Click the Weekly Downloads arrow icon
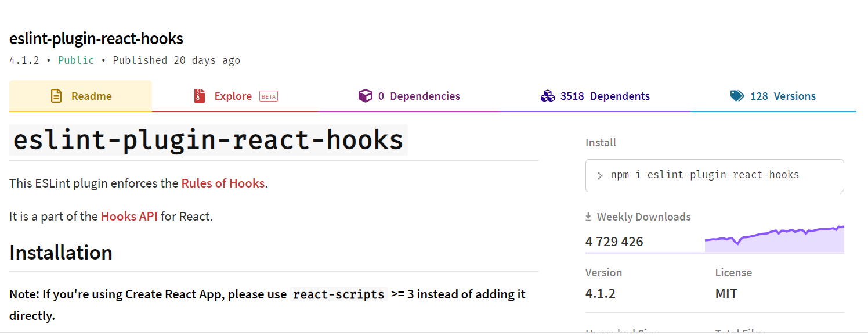The width and height of the screenshot is (868, 335). click(589, 216)
